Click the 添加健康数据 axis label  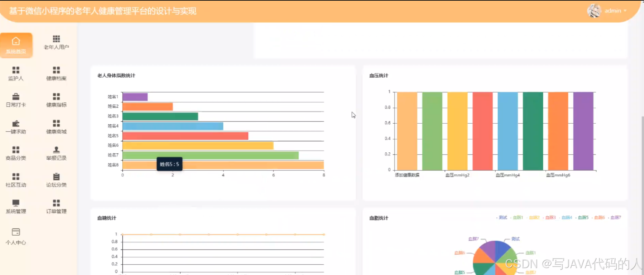click(407, 175)
